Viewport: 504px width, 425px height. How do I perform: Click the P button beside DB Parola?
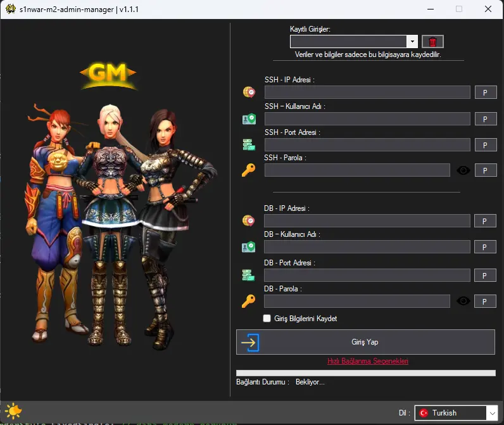[485, 301]
